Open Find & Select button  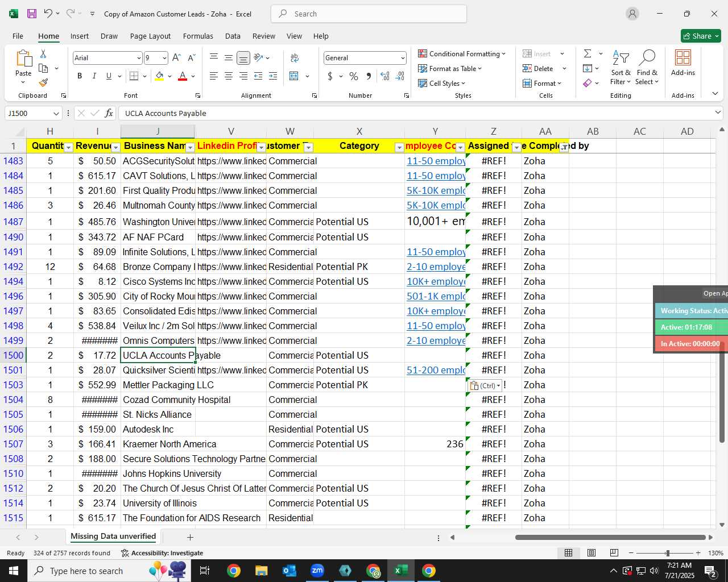click(647, 68)
